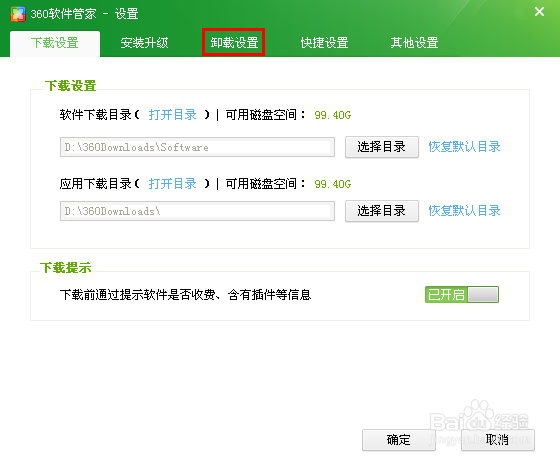
Task: Confirm settings with the 确定 button
Action: tap(398, 440)
